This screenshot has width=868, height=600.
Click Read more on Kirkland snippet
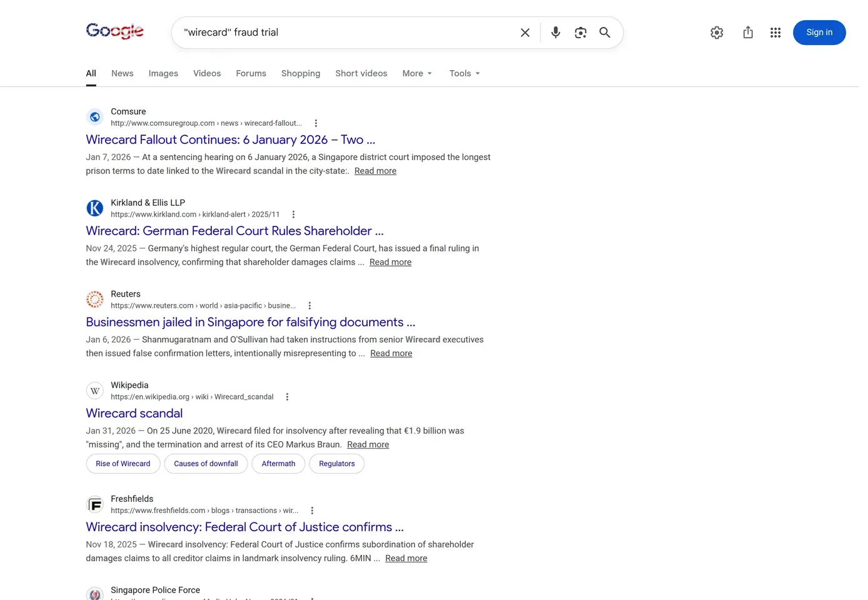(390, 262)
